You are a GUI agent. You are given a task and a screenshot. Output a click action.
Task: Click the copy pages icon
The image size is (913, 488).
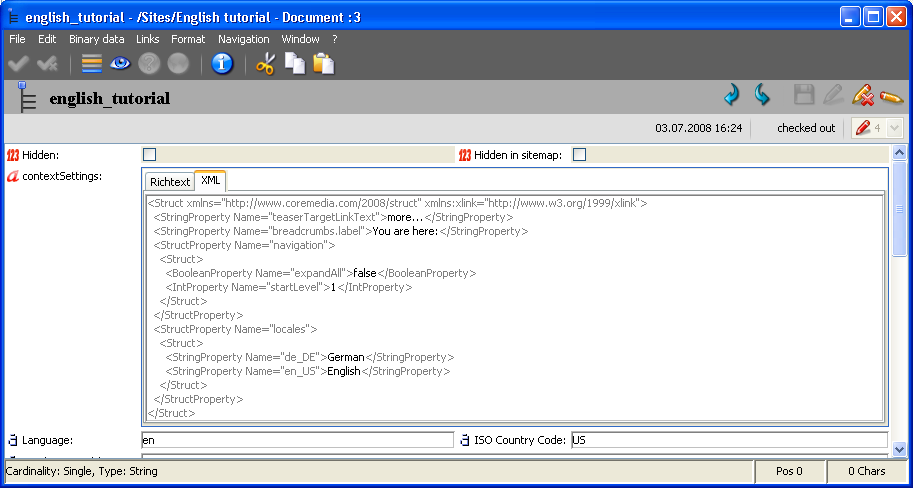click(x=295, y=63)
